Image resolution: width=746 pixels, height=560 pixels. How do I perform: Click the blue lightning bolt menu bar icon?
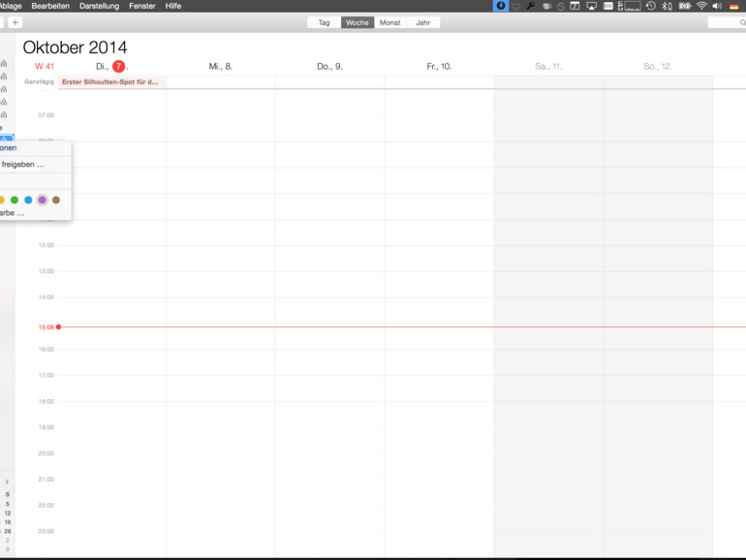[501, 6]
